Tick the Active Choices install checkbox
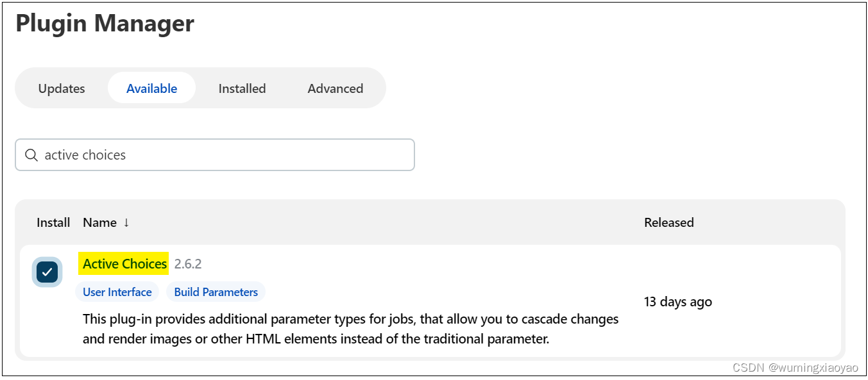This screenshot has width=868, height=380. [47, 272]
